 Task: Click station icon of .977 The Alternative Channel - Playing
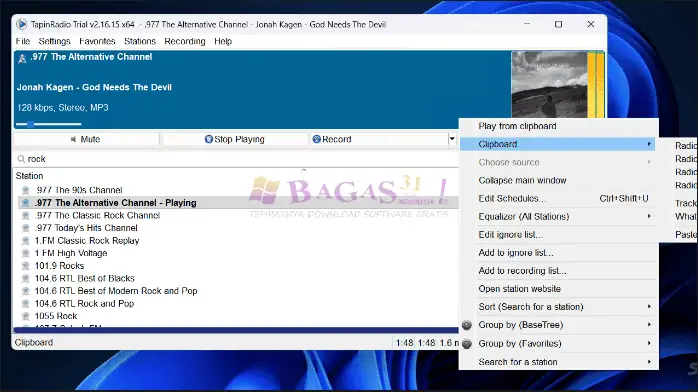(x=26, y=203)
